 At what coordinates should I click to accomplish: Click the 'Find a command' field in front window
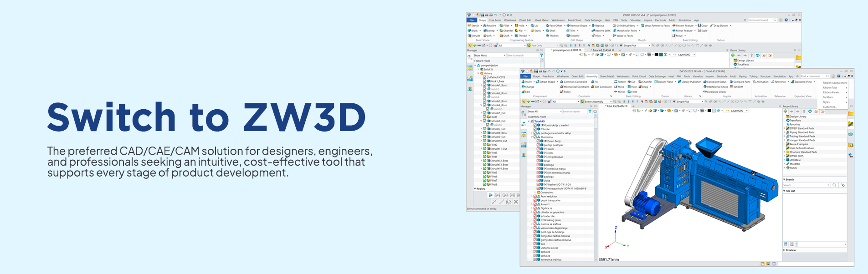(814, 76)
